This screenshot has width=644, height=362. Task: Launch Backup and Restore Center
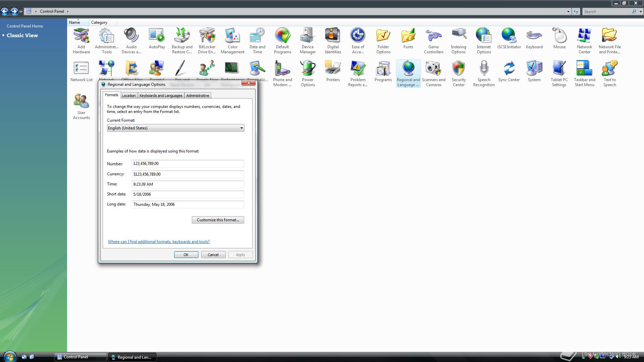click(182, 41)
